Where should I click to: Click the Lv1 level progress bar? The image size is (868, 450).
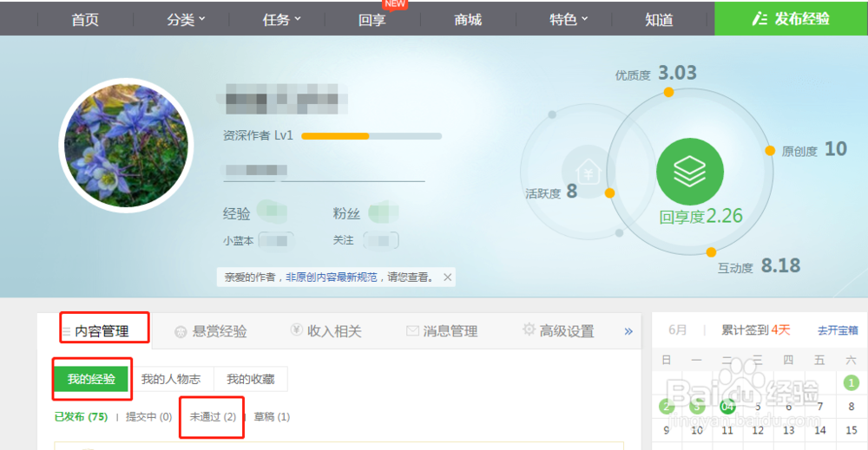point(372,136)
